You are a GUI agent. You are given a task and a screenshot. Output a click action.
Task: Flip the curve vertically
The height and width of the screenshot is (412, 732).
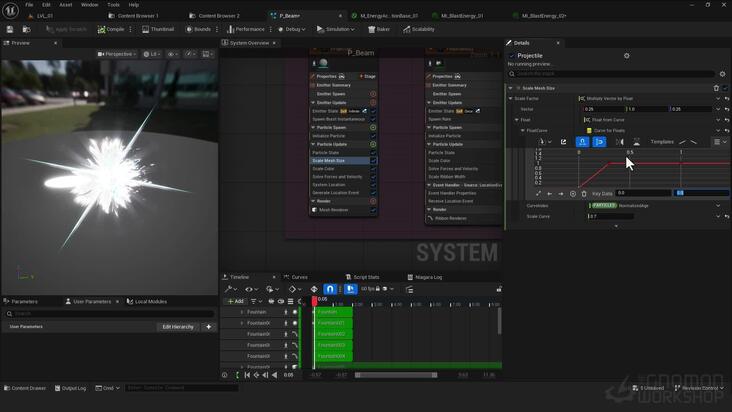click(636, 142)
